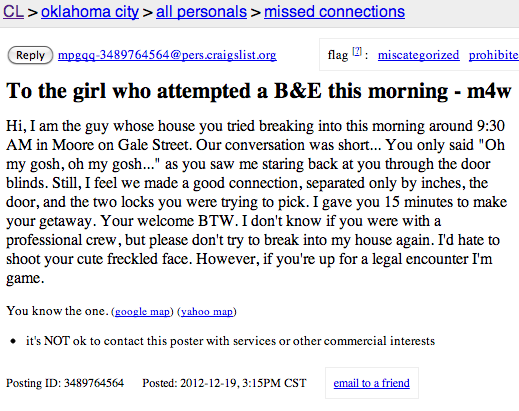Open the pers.craigslist.org reply email address
The width and height of the screenshot is (519, 411).
[167, 55]
